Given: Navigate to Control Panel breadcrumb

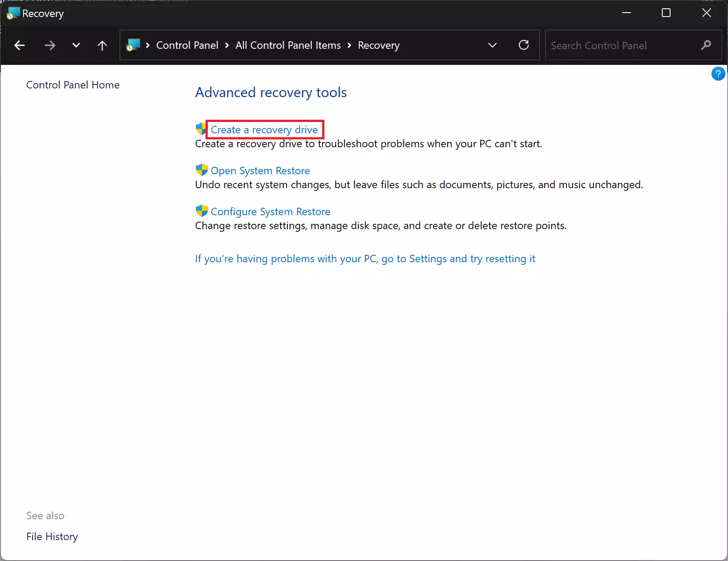Looking at the screenshot, I should (x=187, y=45).
